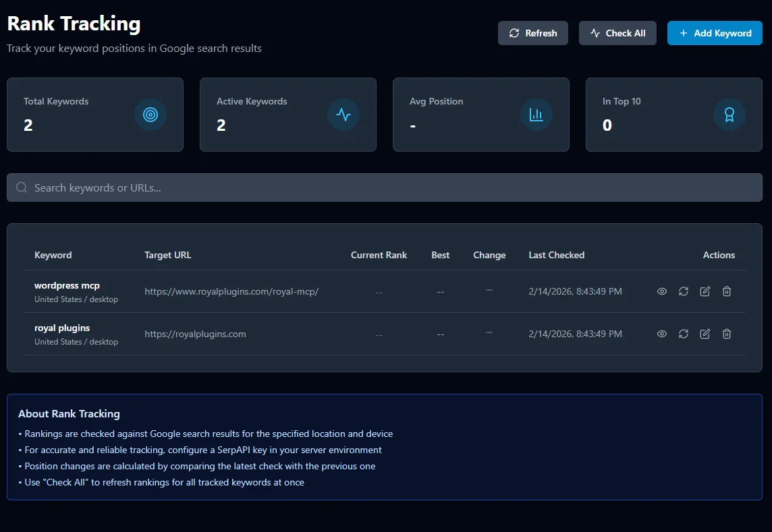View details for the wordpress mcp keyword

661,291
